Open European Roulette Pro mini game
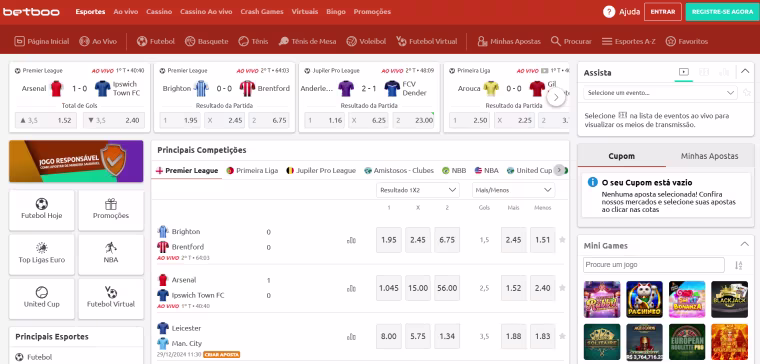760x364 pixels. coord(687,342)
